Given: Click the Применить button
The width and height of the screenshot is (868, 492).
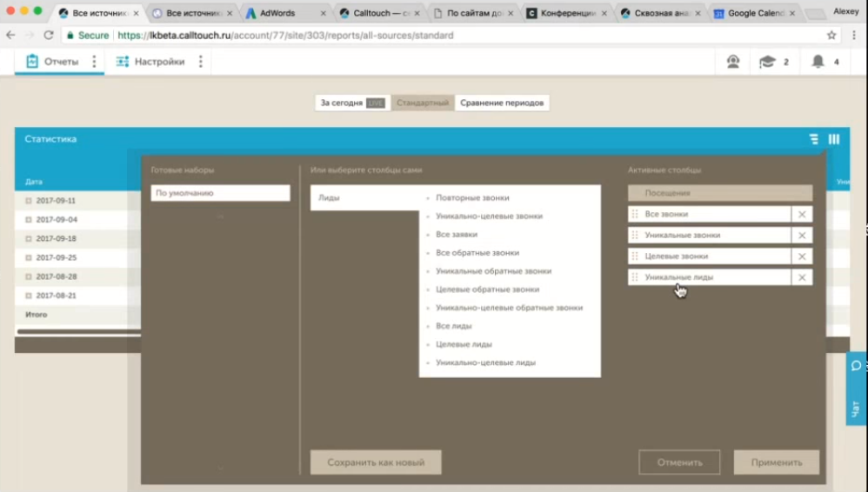Looking at the screenshot, I should point(776,462).
